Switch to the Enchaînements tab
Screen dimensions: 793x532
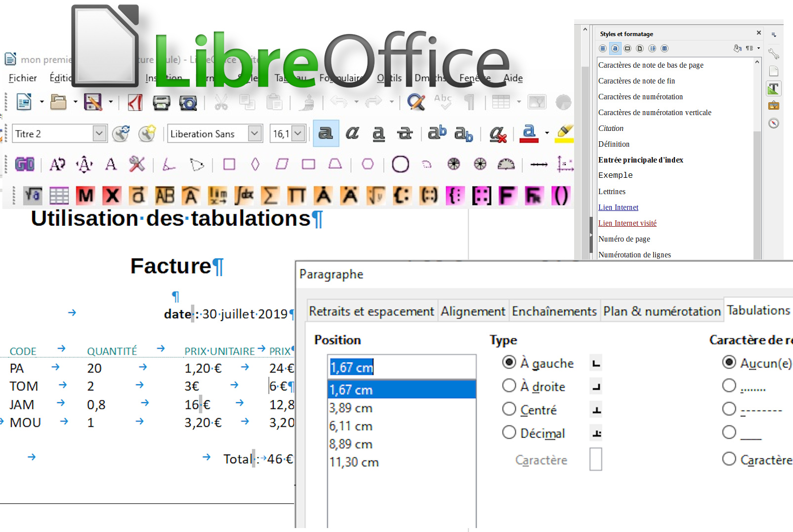pyautogui.click(x=554, y=311)
